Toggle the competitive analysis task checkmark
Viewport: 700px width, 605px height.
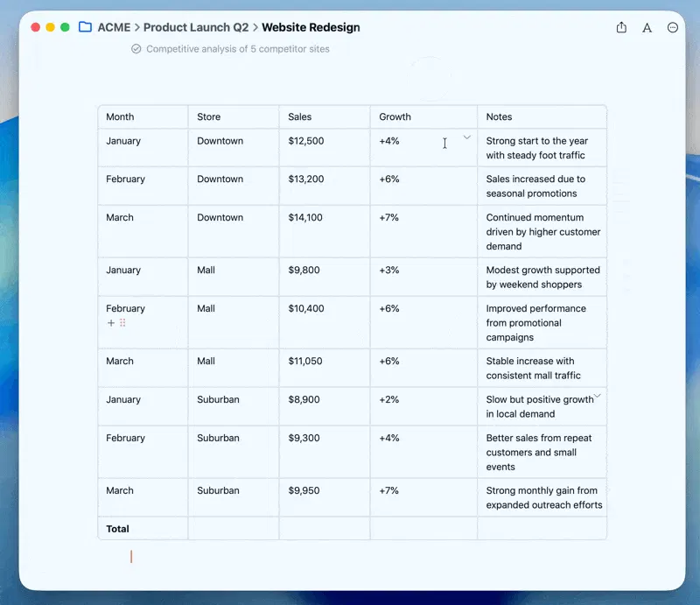click(136, 49)
